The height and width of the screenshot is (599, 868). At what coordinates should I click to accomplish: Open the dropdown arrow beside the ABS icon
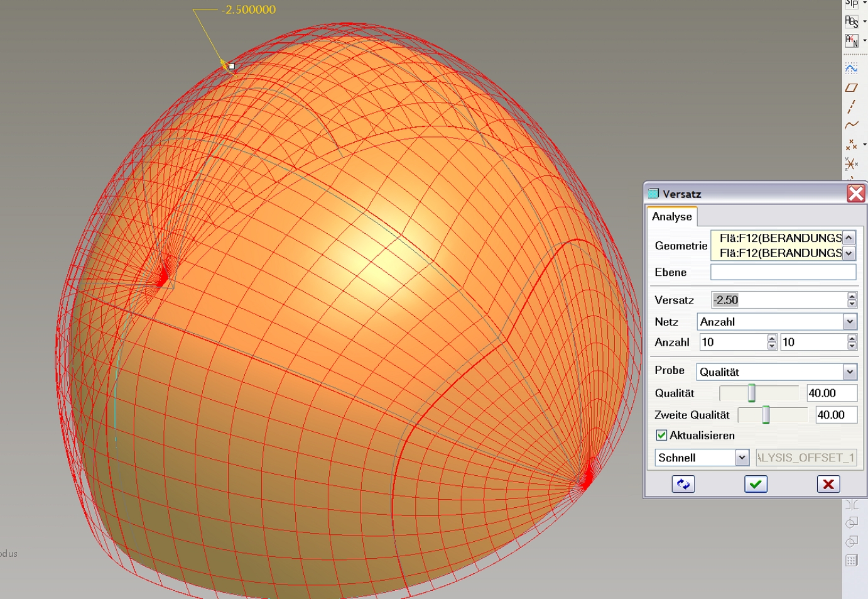865,21
